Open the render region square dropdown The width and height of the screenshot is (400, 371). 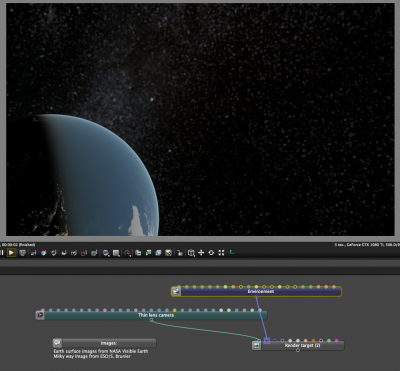116,253
